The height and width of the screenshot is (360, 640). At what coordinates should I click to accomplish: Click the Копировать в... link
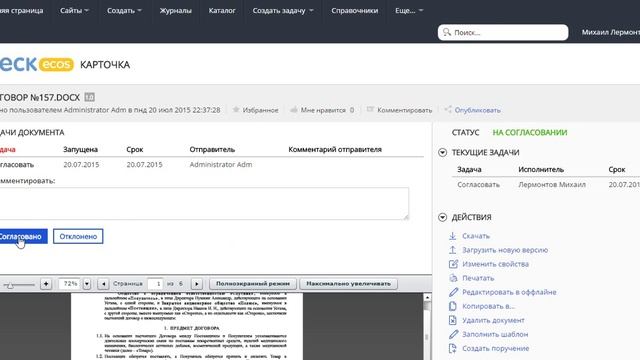[x=488, y=306]
